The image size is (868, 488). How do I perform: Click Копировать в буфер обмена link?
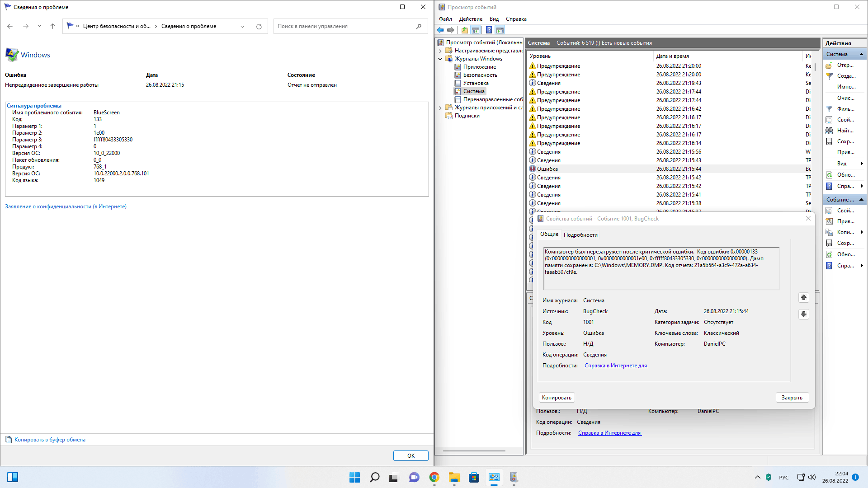tap(50, 440)
